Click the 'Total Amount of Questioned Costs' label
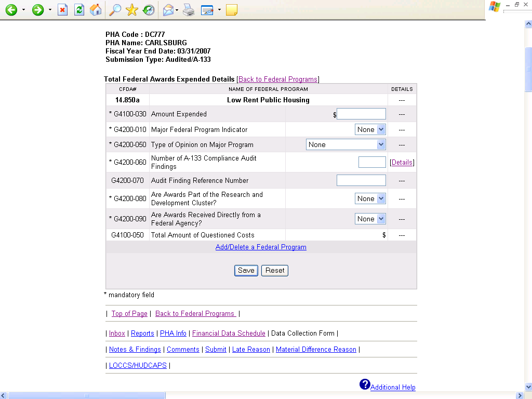The height and width of the screenshot is (399, 532). point(203,235)
